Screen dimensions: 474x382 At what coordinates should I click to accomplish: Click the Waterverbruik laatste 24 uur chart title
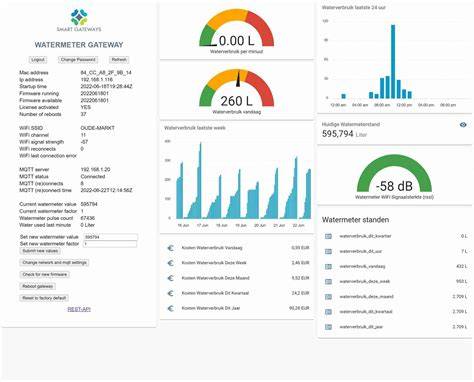click(354, 7)
